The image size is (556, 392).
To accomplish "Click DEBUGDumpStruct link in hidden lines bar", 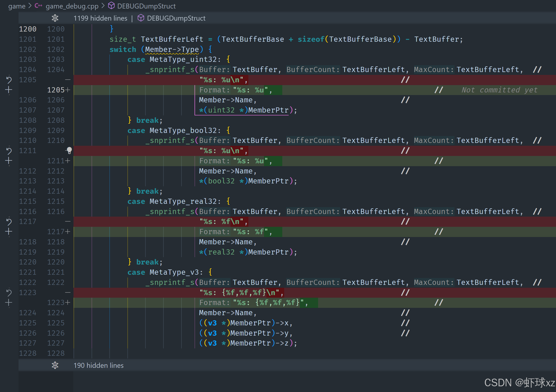I will pos(176,18).
